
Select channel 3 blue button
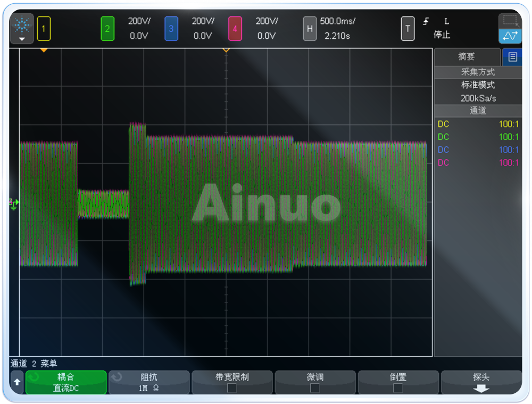[x=171, y=29]
